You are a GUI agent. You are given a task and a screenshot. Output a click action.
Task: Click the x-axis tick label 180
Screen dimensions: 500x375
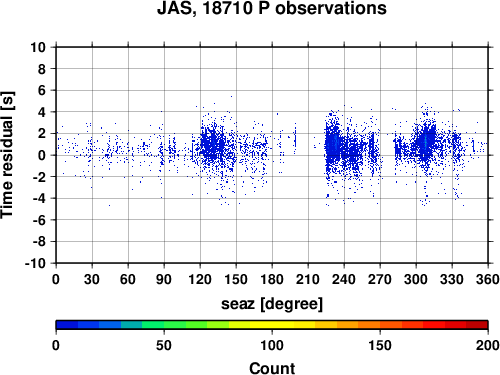(x=272, y=279)
